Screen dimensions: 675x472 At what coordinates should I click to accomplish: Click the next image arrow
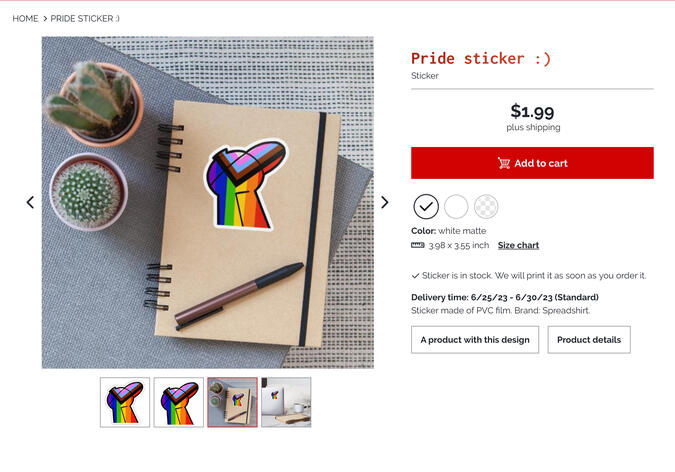tap(385, 202)
